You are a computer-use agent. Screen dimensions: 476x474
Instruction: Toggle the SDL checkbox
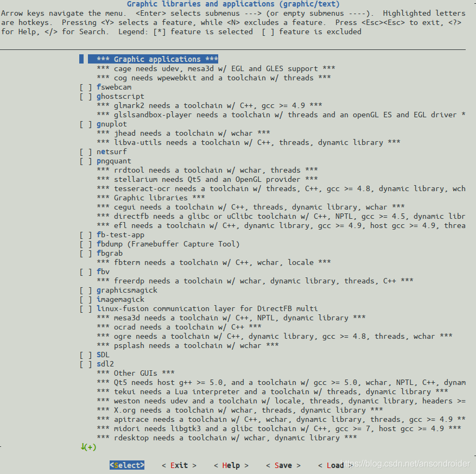(86, 355)
